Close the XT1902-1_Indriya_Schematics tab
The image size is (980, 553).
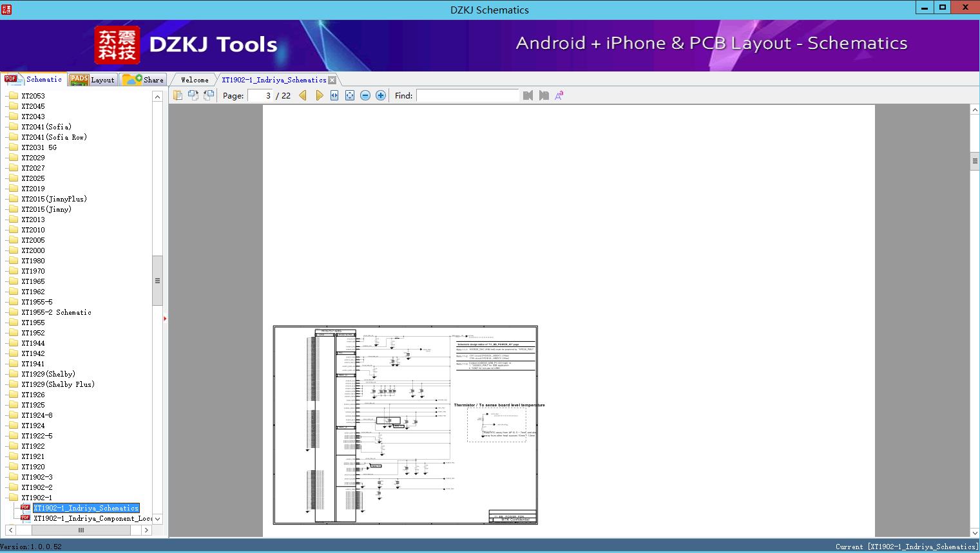point(332,80)
